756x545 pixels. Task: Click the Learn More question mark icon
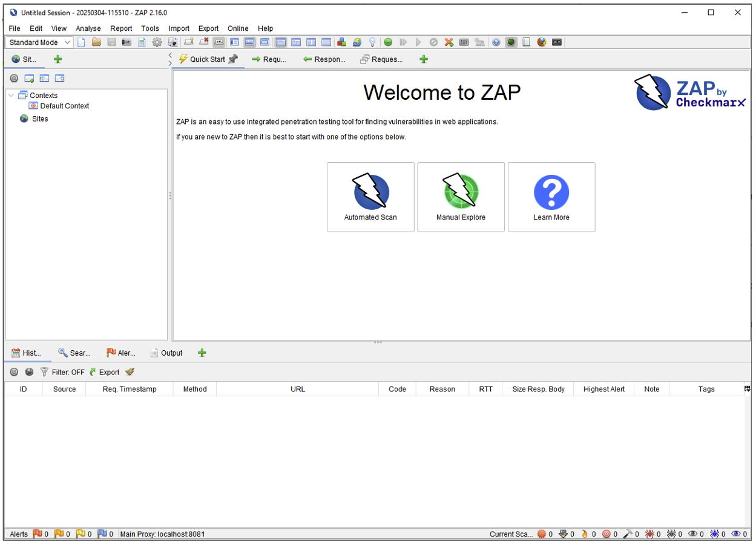pyautogui.click(x=551, y=192)
